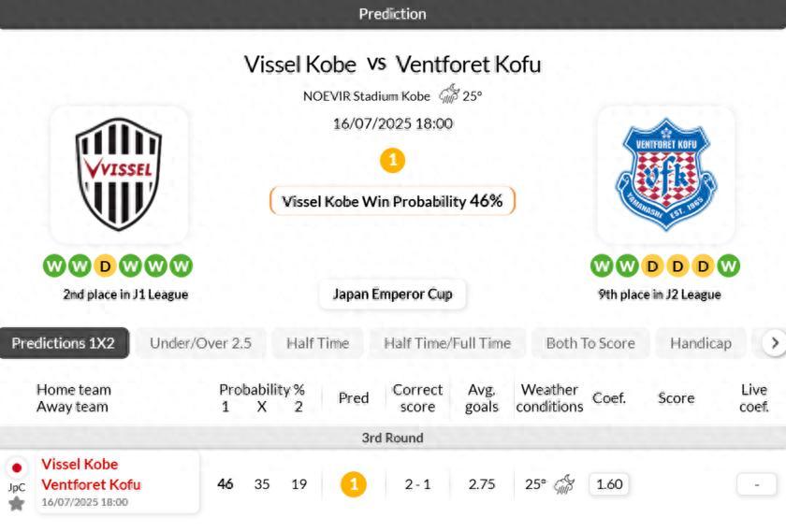Viewport: 786px width, 532px height.
Task: Open the Both To Score tab
Action: coord(589,343)
